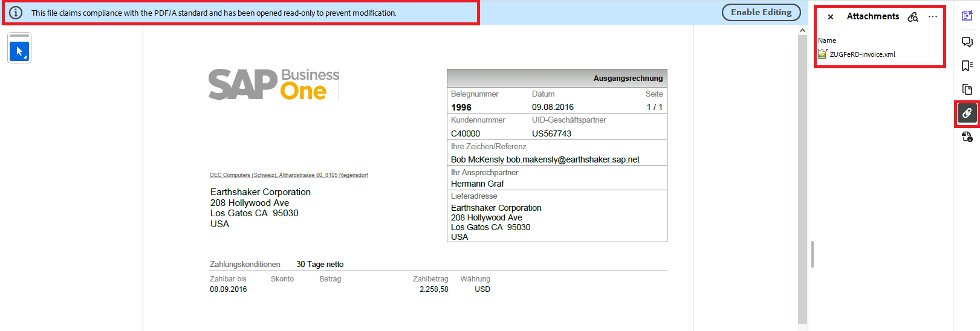Click the Name column header

click(827, 40)
